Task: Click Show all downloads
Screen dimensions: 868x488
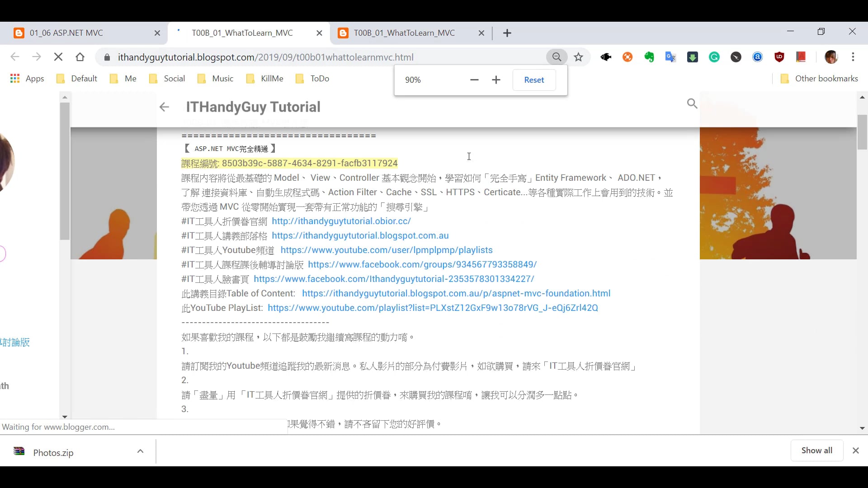Action: coord(816,450)
